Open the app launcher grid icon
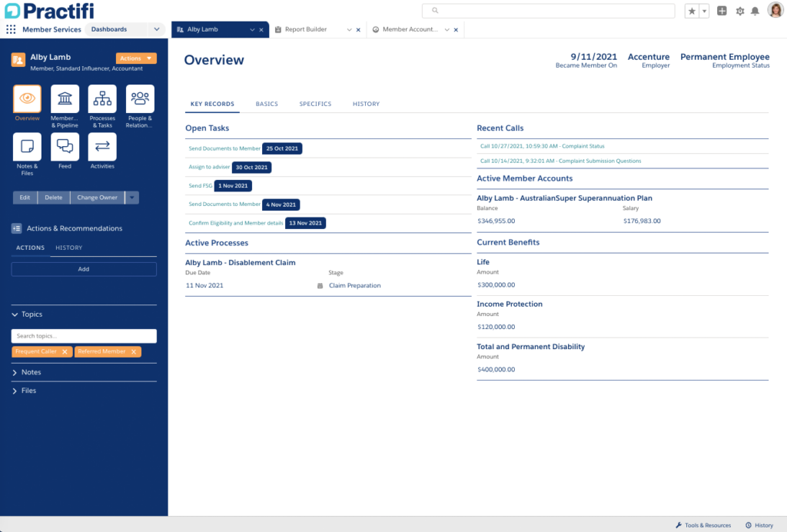Screen dimensions: 787x532 tap(11, 29)
